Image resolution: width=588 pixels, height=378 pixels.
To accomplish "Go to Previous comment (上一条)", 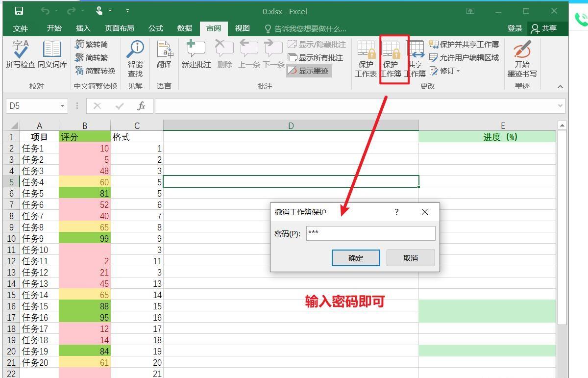I will pos(249,54).
